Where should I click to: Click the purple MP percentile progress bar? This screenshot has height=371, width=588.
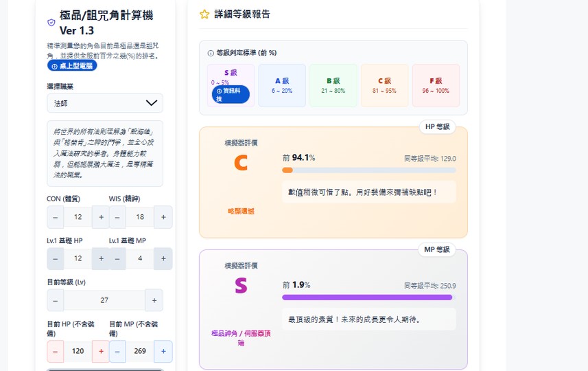click(367, 297)
